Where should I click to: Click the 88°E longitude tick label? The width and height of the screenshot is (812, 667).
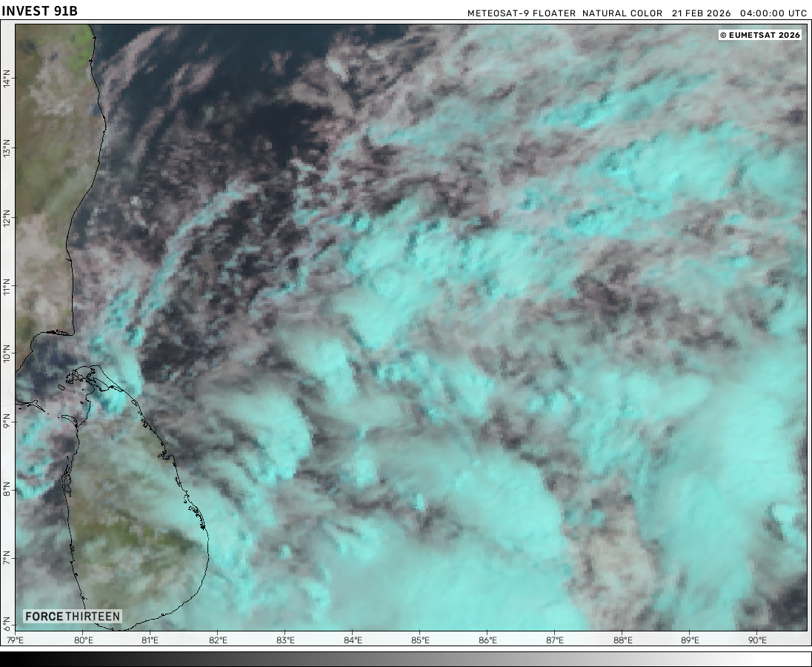click(622, 640)
